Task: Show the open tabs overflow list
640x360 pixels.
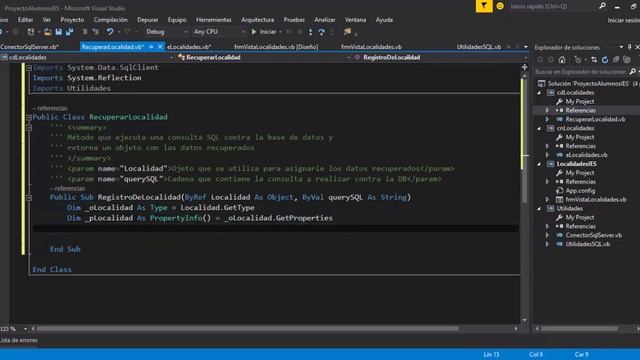Action: (526, 47)
